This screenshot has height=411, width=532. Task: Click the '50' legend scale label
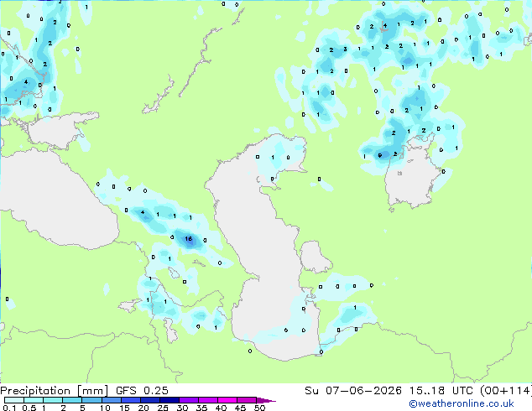click(259, 408)
